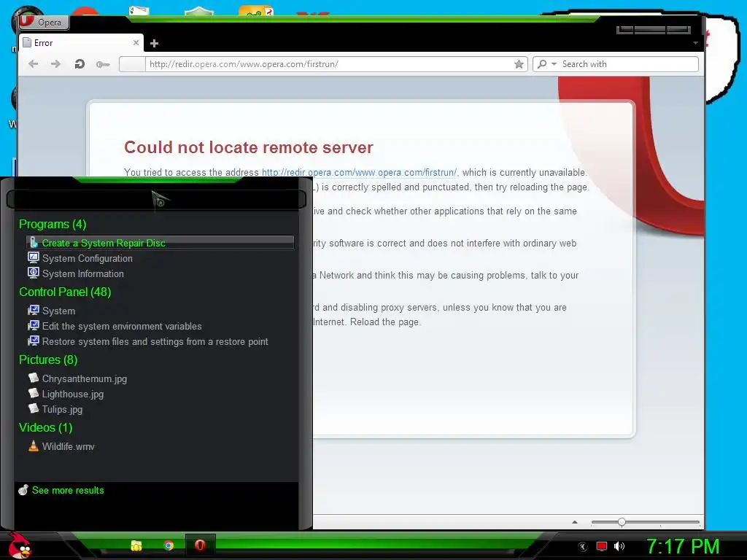Click the Chrysanthemum.jpg file icon
This screenshot has width=747, height=560.
(x=34, y=378)
